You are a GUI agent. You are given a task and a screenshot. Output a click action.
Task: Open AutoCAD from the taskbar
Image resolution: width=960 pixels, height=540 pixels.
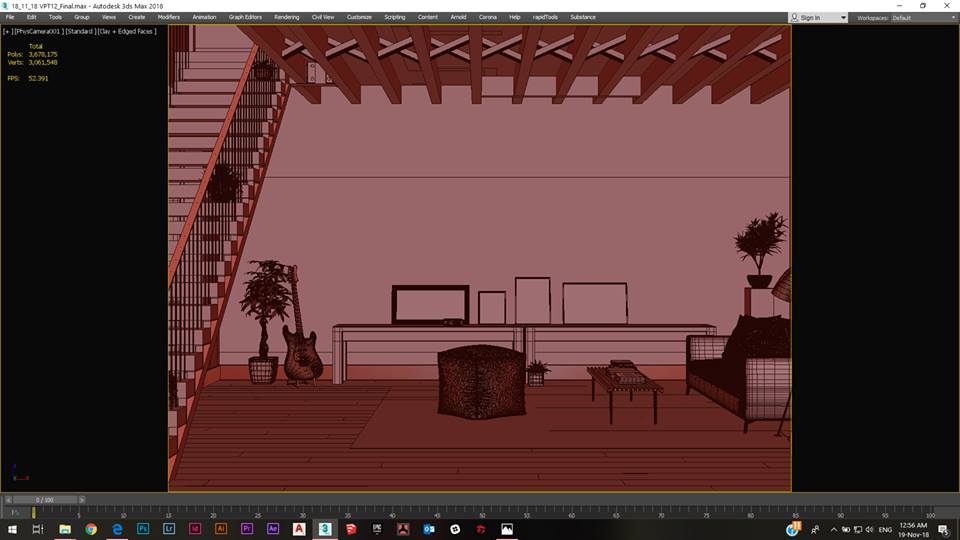coord(299,529)
